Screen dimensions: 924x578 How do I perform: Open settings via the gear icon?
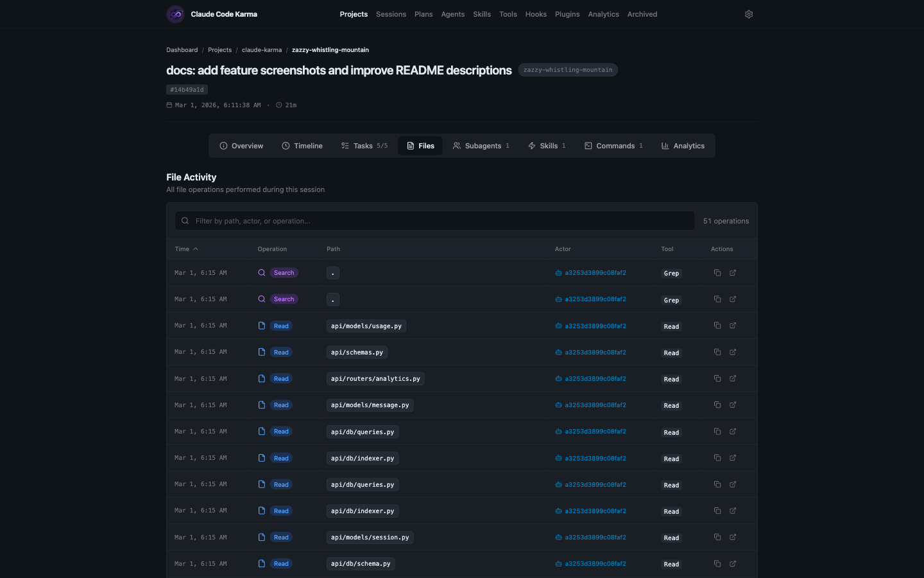coord(749,14)
